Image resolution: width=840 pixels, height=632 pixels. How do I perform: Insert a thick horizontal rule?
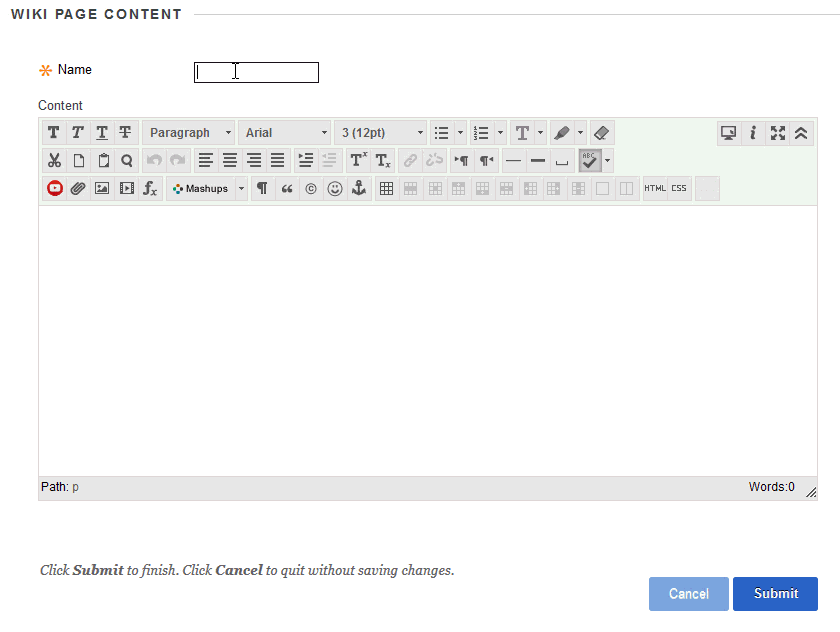[x=538, y=160]
